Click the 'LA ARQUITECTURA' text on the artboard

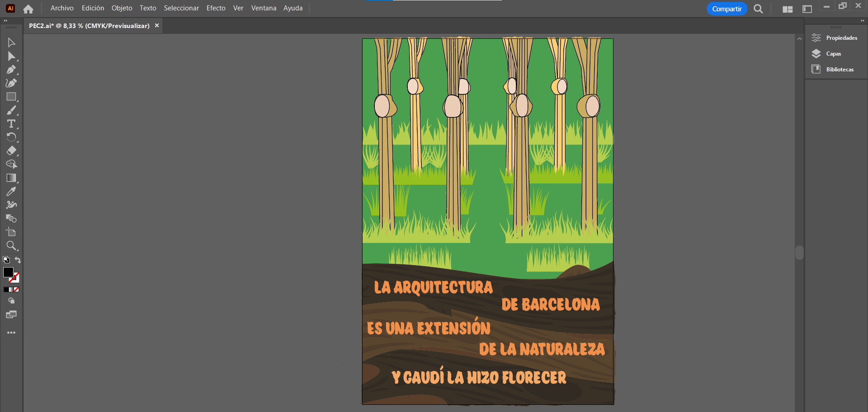pyautogui.click(x=434, y=287)
